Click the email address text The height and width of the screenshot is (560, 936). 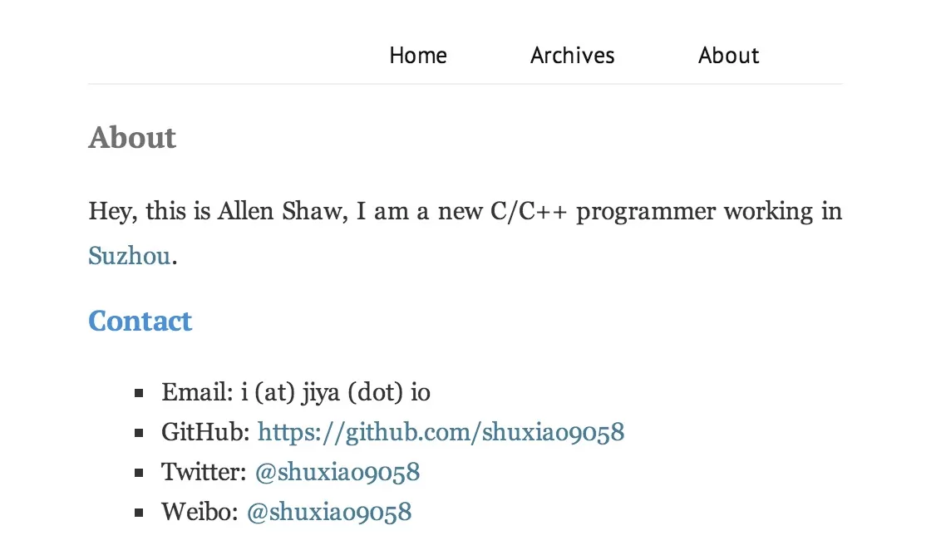click(336, 392)
